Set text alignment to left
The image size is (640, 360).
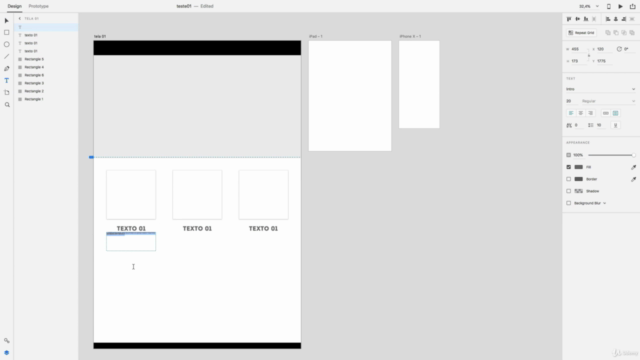tap(571, 113)
